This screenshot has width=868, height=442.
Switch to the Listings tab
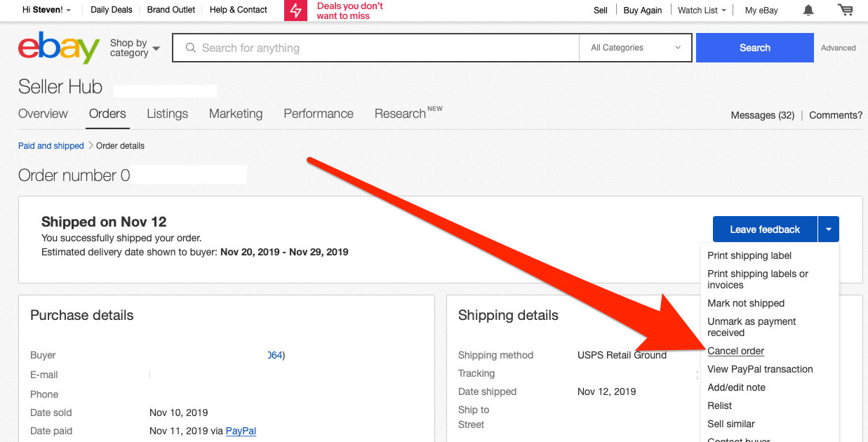tap(167, 114)
